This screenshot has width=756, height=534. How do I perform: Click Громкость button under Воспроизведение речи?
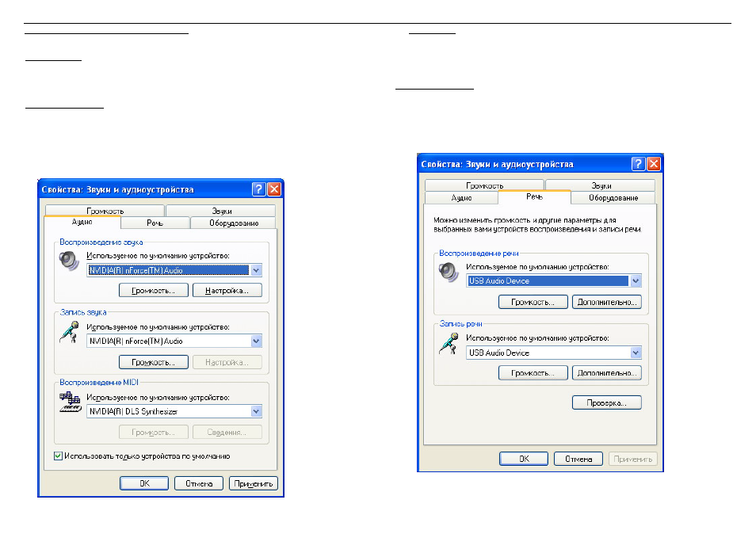533,302
